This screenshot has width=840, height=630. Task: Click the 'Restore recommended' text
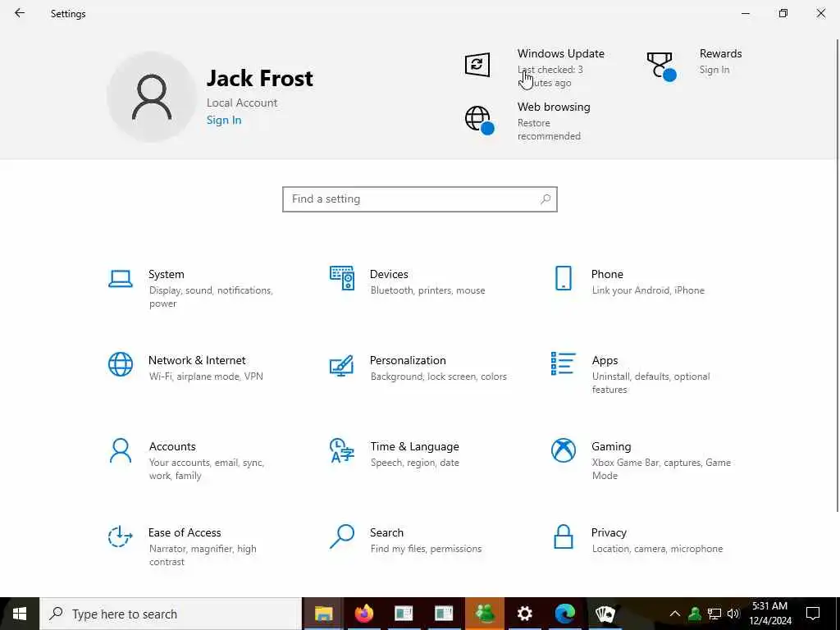pyautogui.click(x=549, y=130)
